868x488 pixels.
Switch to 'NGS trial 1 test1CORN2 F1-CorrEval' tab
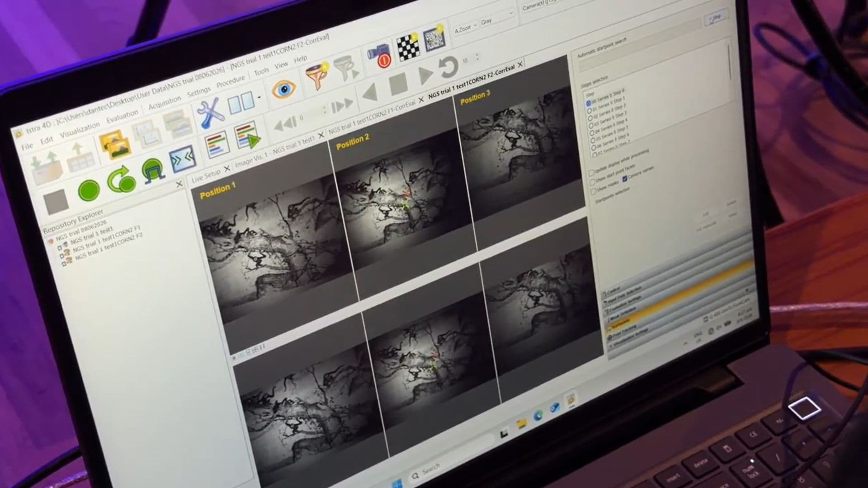(372, 117)
